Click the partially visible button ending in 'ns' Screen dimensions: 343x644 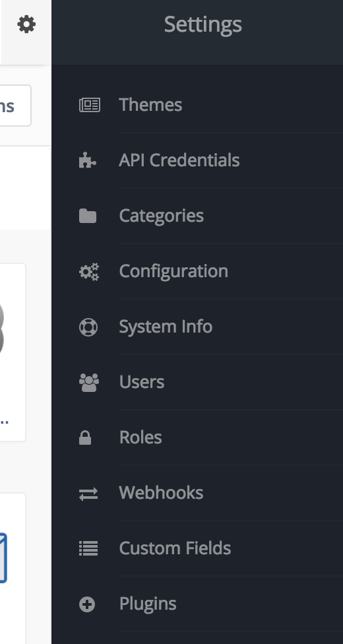(16, 106)
